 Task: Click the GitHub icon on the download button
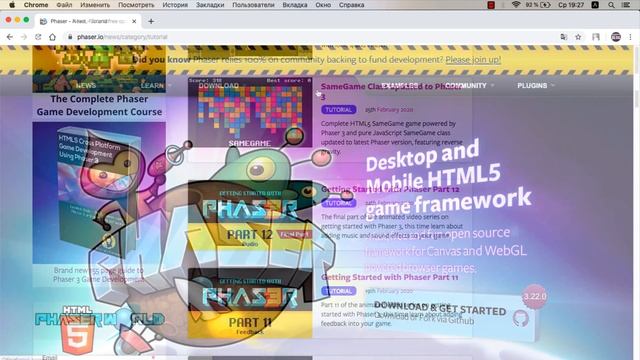[521, 318]
